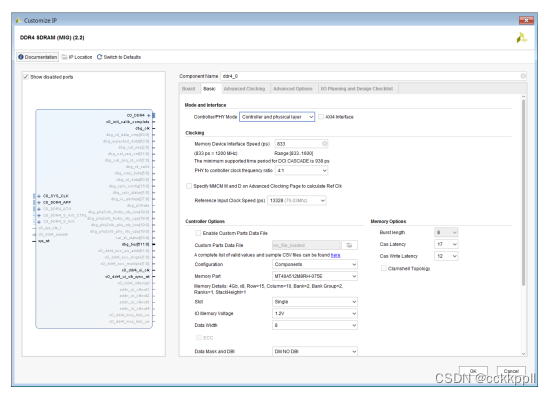Follow the 'here' link for CSV samples
Screen dimensions: 551x395
336,255
